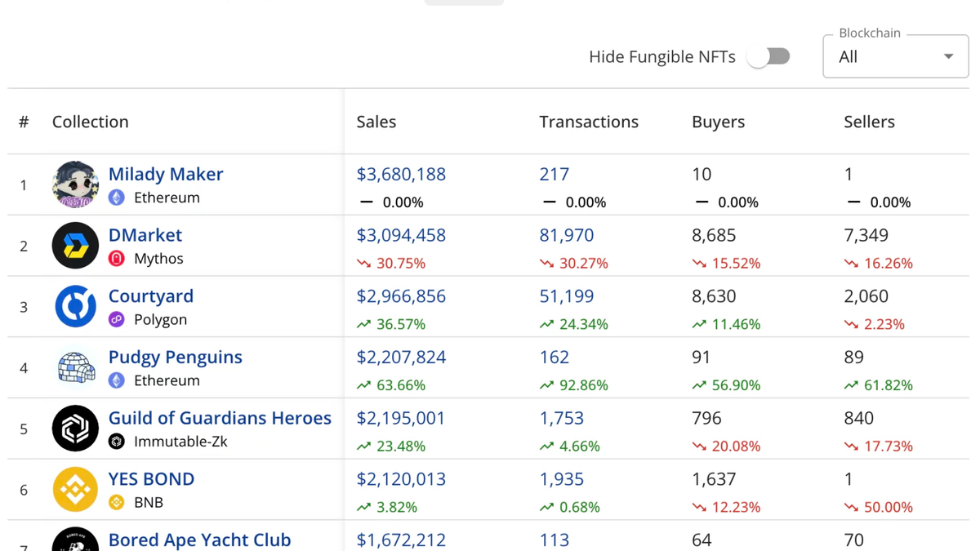
Task: Click the Pudgy Penguins igloo icon
Action: [x=75, y=367]
